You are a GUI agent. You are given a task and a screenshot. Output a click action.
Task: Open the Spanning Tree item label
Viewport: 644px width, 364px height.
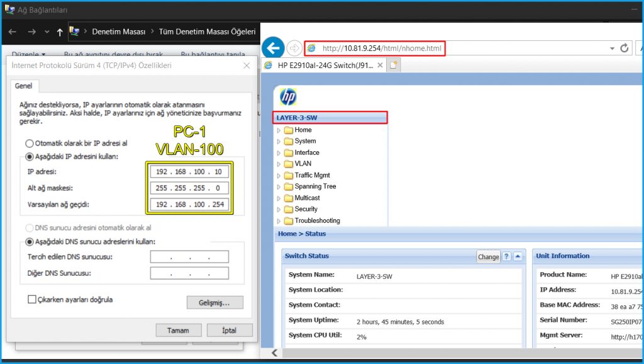[x=315, y=186]
